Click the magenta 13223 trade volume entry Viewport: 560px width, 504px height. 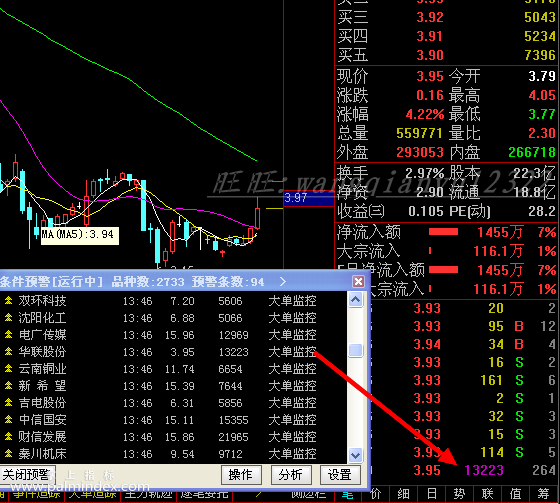tap(484, 470)
